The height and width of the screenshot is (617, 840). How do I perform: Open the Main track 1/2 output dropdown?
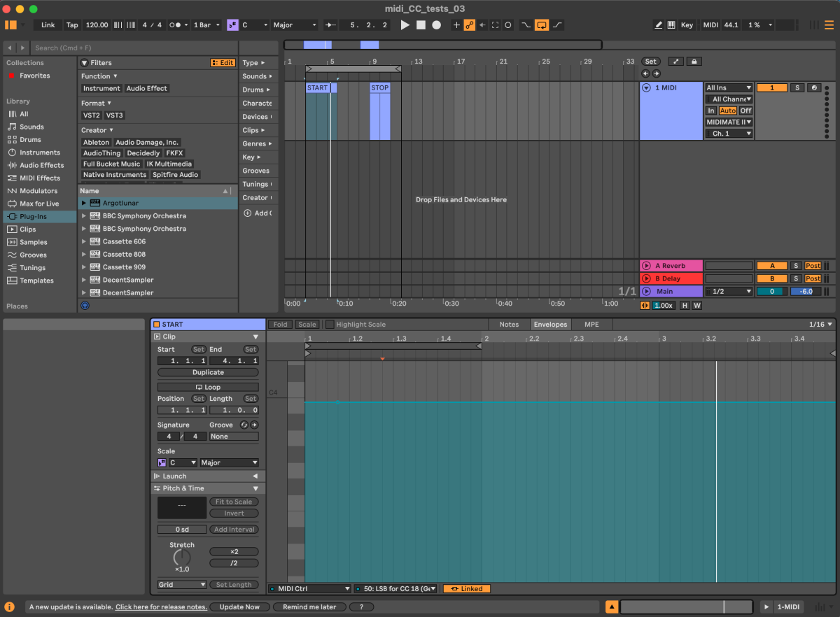(x=729, y=291)
